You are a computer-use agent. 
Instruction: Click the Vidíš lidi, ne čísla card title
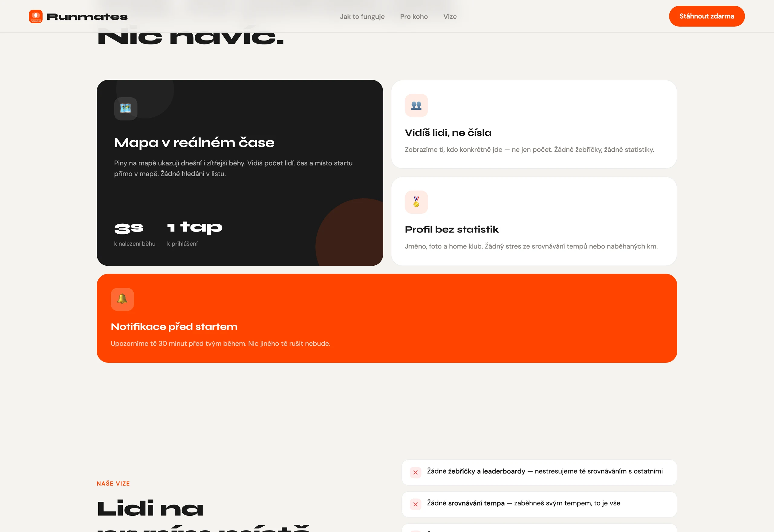(x=448, y=133)
